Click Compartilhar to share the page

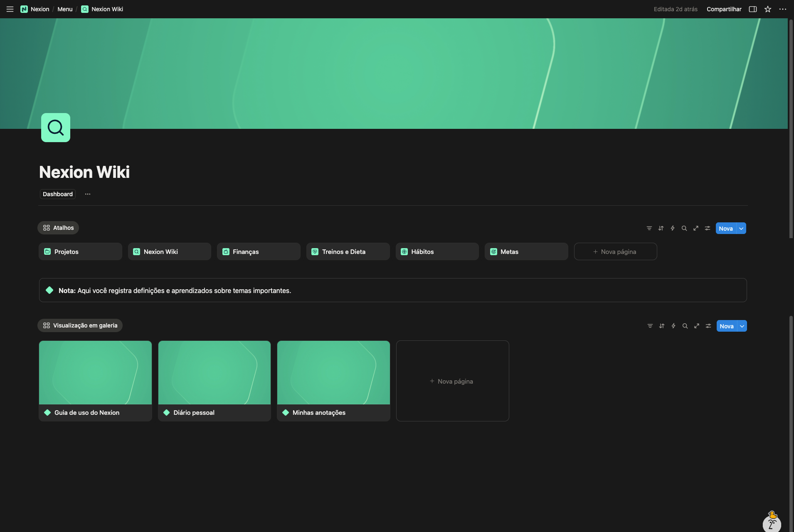pos(724,9)
